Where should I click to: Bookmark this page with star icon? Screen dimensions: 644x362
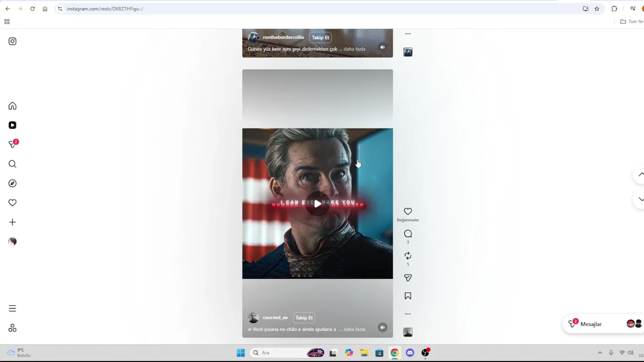click(x=597, y=9)
